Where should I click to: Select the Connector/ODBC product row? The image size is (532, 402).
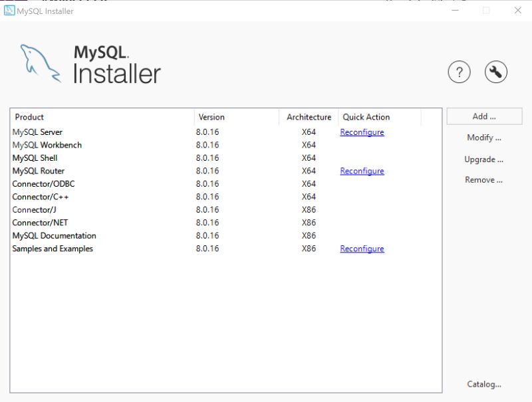tap(44, 184)
